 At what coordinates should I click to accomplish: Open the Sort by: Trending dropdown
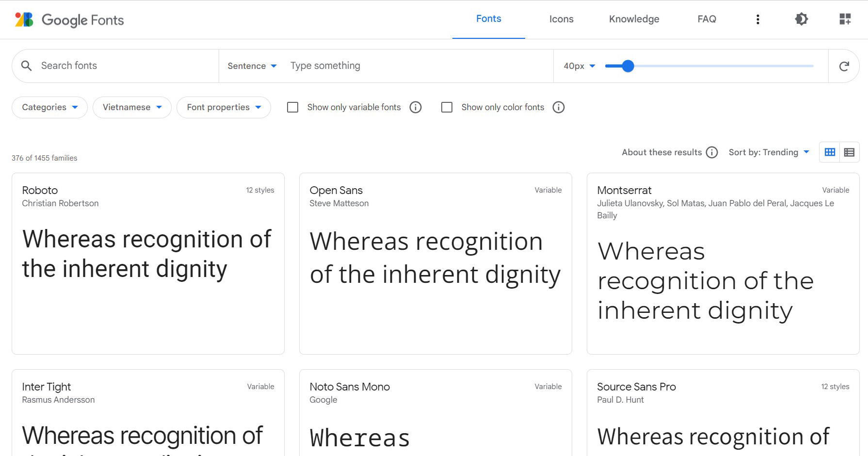(769, 152)
